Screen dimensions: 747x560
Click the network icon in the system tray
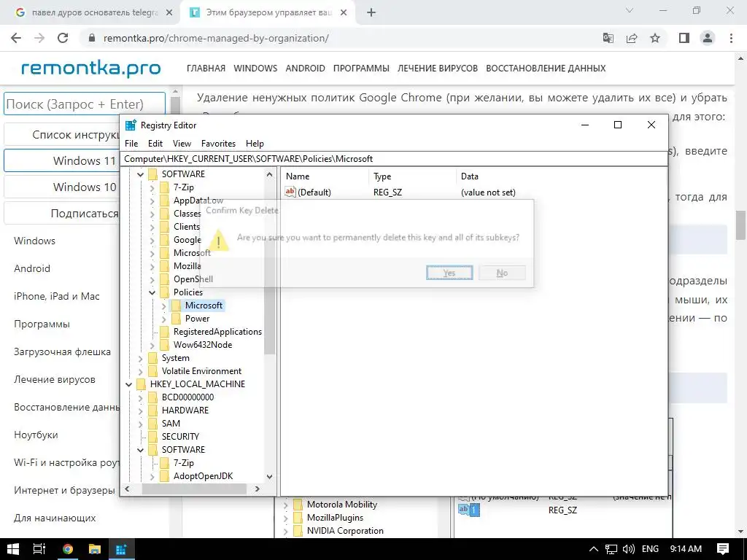tap(611, 549)
